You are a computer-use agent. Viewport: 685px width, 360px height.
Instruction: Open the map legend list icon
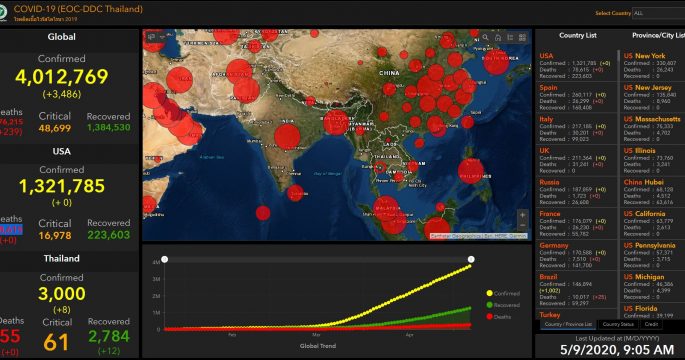pyautogui.click(x=510, y=38)
